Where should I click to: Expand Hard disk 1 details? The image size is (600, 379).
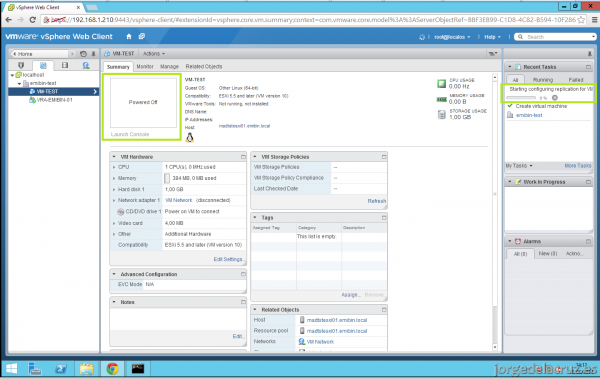point(114,190)
